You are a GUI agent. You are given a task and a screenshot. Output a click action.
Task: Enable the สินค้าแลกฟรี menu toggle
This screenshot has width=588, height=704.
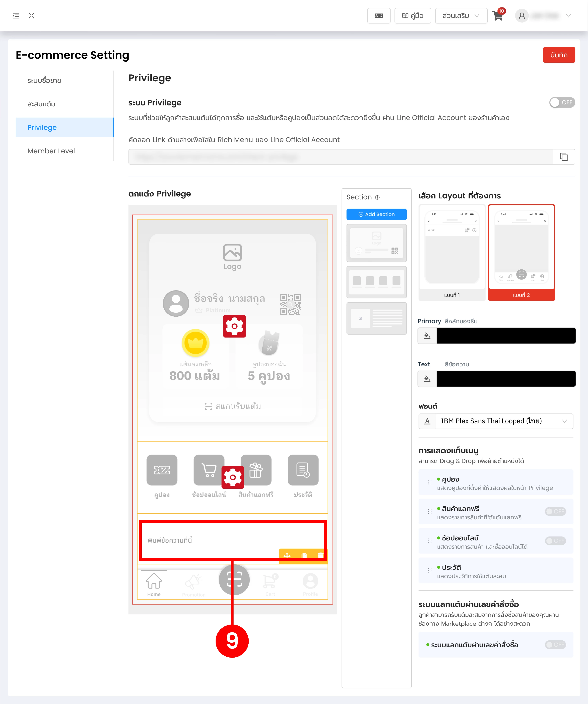click(555, 511)
